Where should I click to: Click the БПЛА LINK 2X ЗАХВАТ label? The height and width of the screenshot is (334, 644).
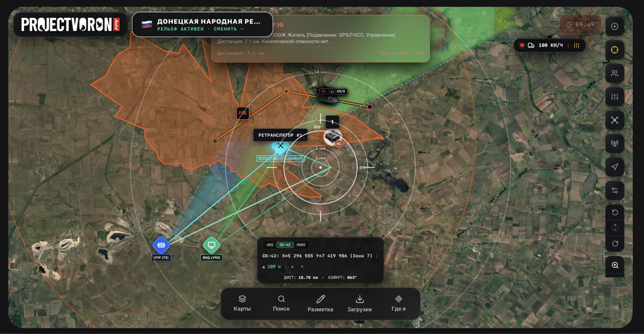click(280, 159)
